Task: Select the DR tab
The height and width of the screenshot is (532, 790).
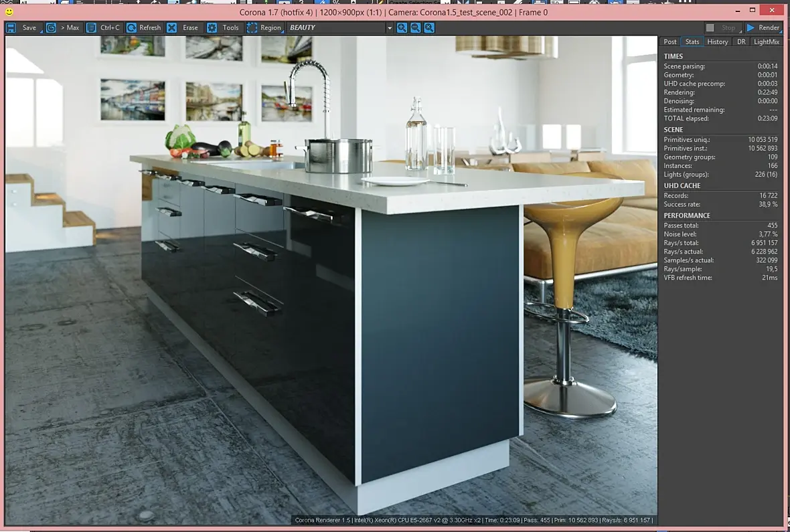Action: click(741, 41)
